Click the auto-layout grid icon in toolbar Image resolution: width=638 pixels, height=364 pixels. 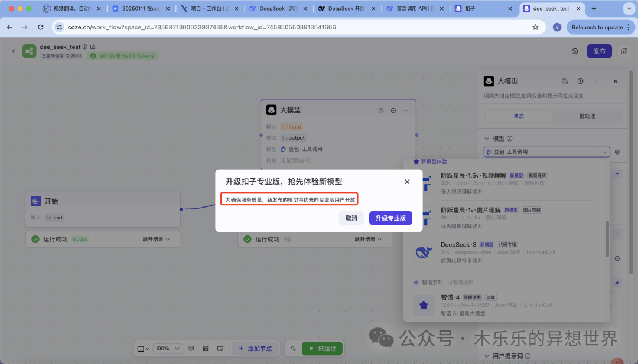pos(206,349)
